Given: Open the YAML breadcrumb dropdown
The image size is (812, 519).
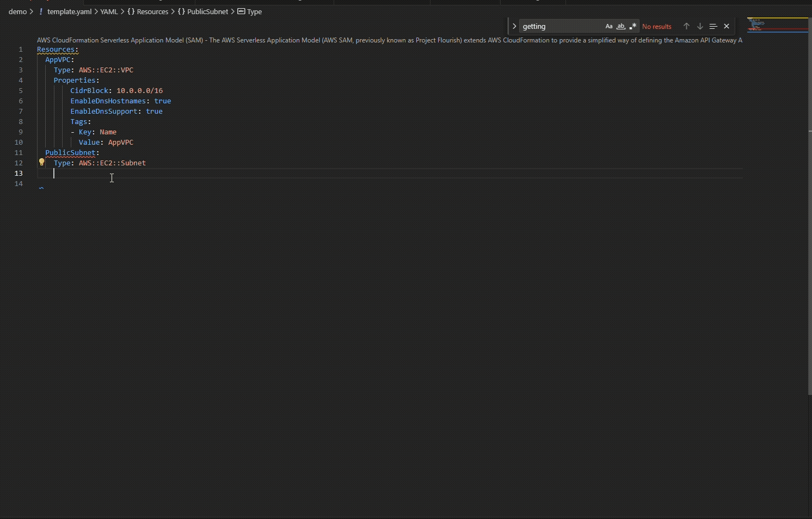Looking at the screenshot, I should [x=109, y=11].
